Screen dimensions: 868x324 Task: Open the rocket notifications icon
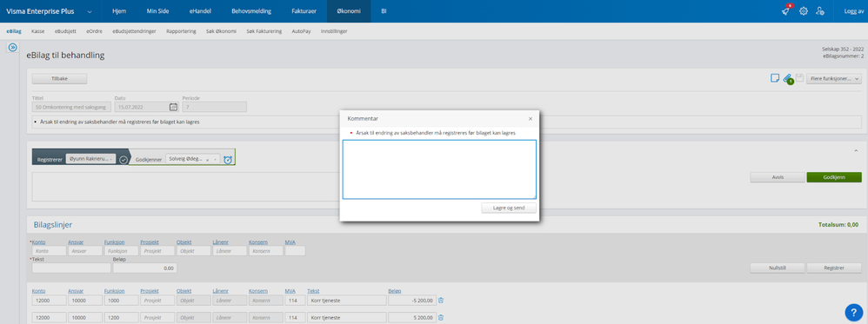(786, 11)
